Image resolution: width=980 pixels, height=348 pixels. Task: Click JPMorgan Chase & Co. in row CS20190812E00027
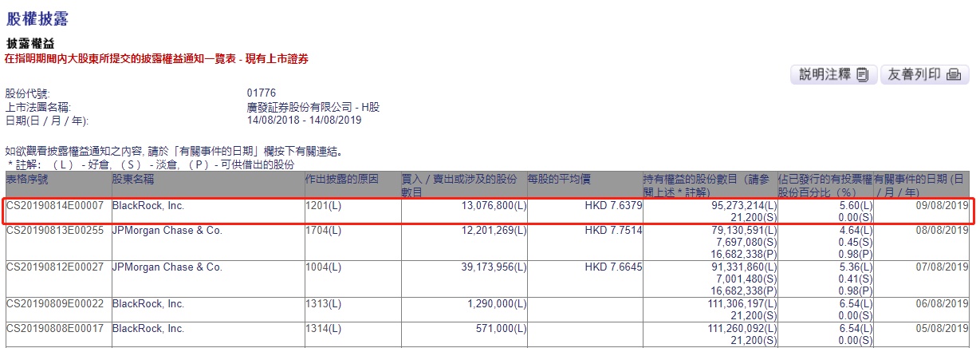[x=167, y=267]
